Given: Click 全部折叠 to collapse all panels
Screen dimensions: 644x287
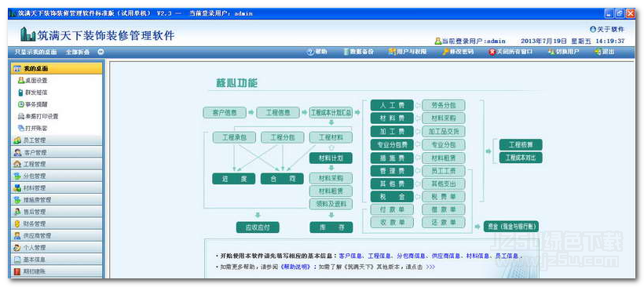Looking at the screenshot, I should tap(78, 52).
